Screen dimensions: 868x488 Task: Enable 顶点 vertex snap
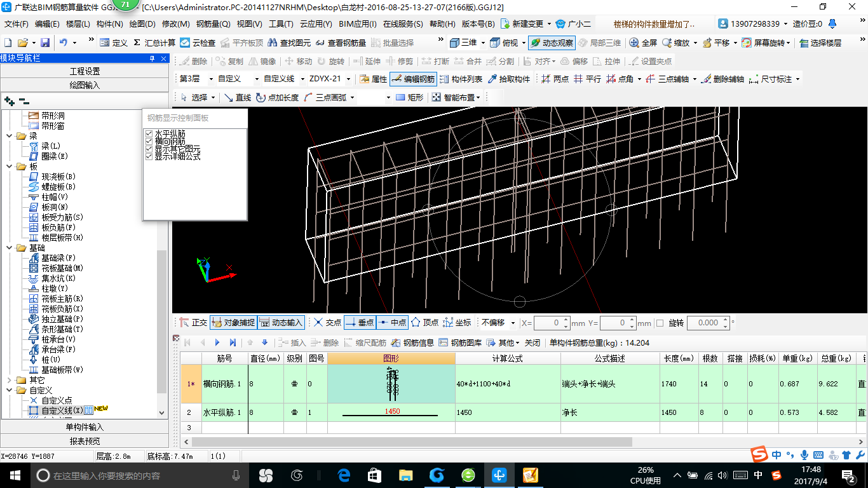tap(424, 323)
